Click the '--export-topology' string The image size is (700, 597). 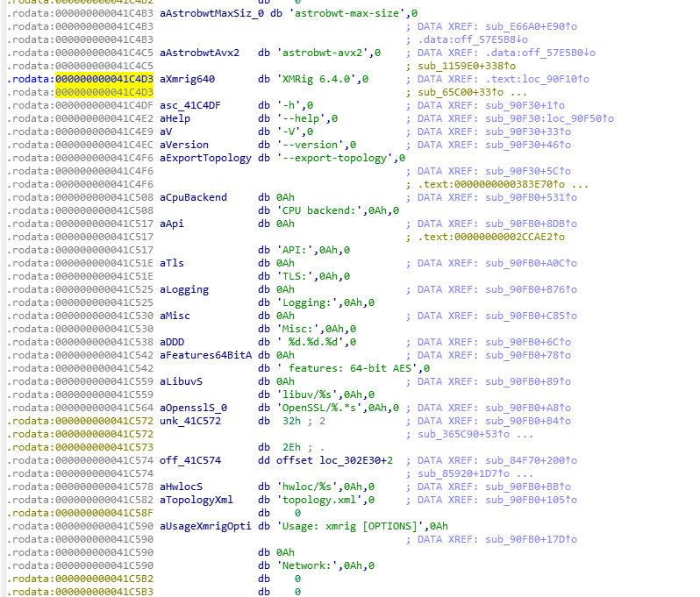[x=334, y=158]
